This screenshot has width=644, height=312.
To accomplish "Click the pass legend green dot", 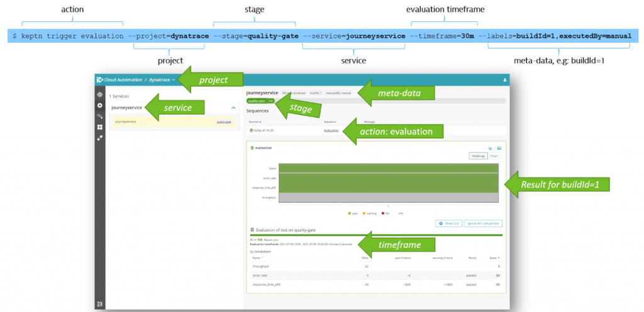I will (349, 213).
